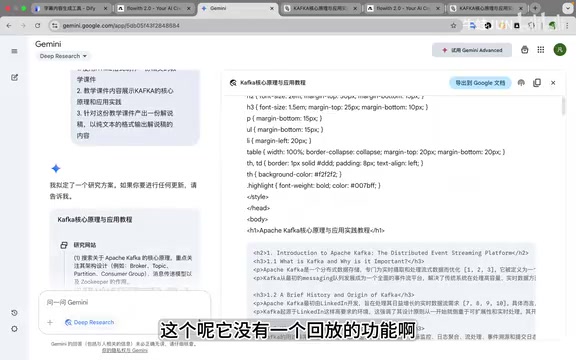576x360 pixels.
Task: Close the Dify browser tab
Action: (x=105, y=8)
